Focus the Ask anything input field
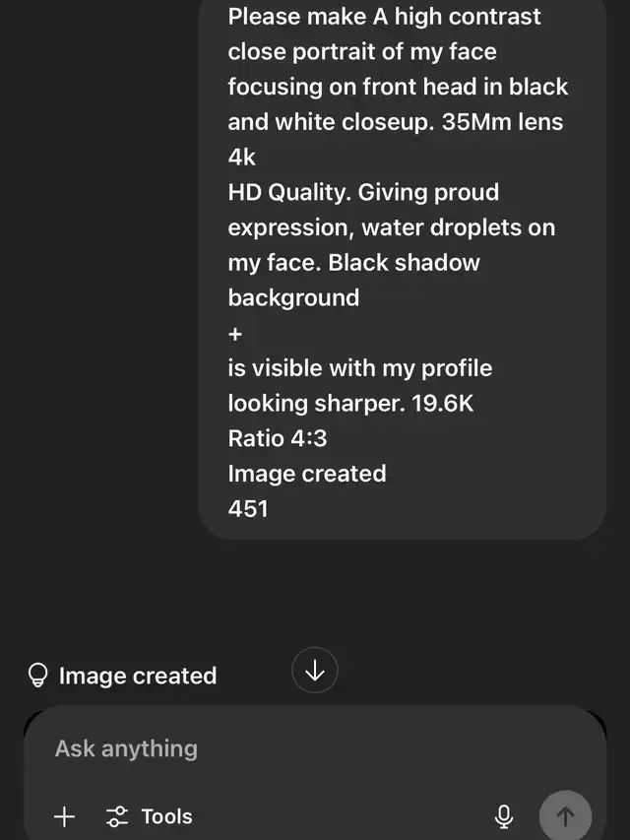The width and height of the screenshot is (630, 840). pos(314,748)
